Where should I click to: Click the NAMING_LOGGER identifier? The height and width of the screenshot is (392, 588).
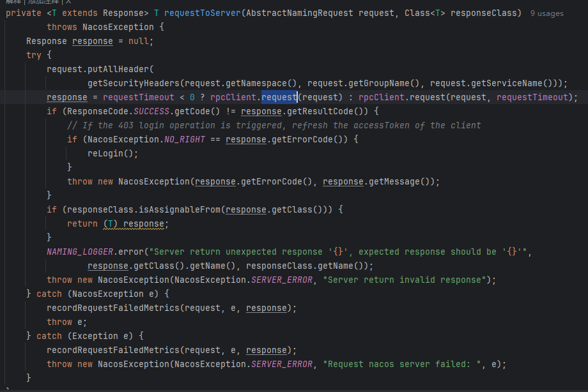[80, 252]
